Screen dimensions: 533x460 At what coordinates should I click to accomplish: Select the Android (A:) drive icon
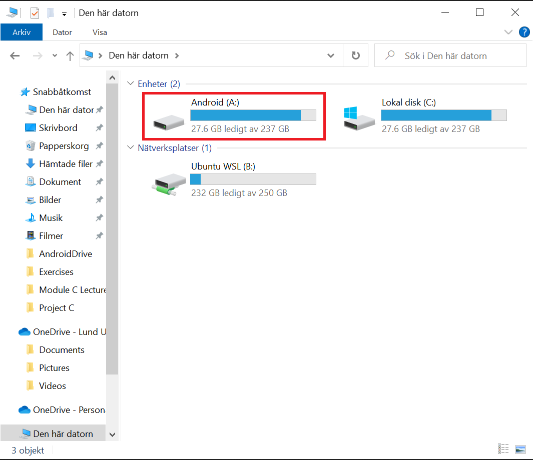coord(169,122)
